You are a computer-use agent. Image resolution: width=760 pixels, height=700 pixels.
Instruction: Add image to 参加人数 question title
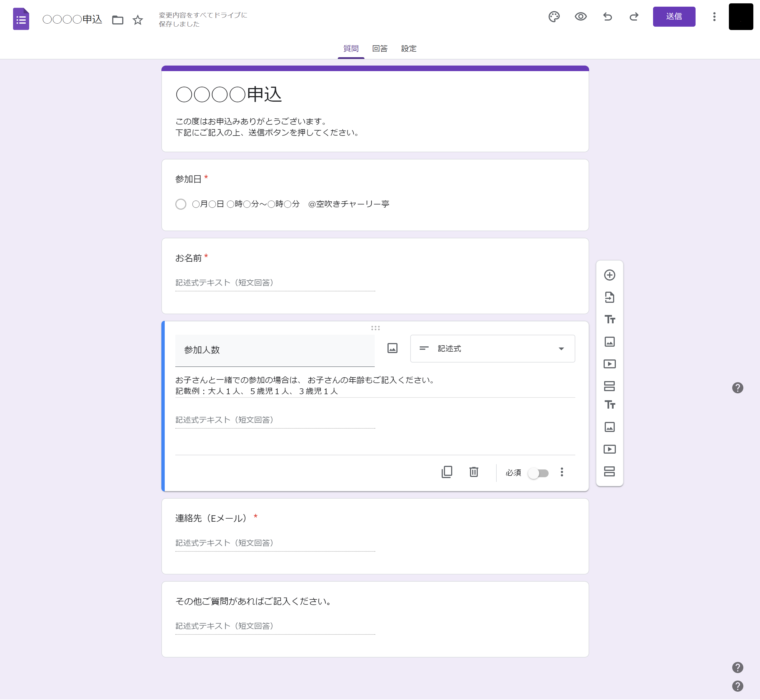coord(392,348)
